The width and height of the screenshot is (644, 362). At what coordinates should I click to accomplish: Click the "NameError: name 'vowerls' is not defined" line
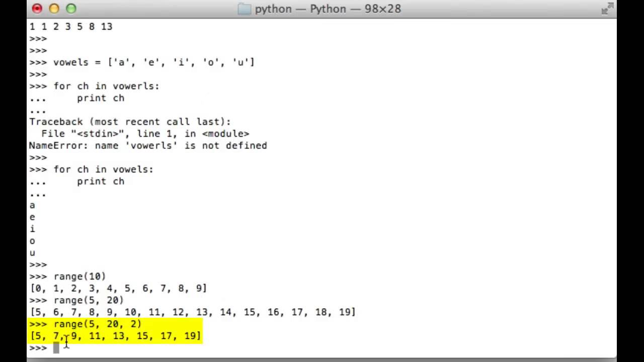point(148,146)
